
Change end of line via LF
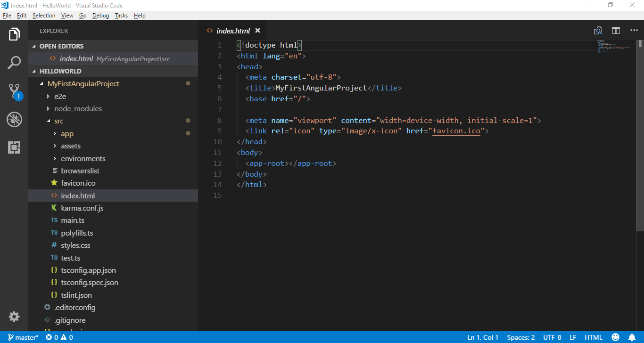point(573,337)
